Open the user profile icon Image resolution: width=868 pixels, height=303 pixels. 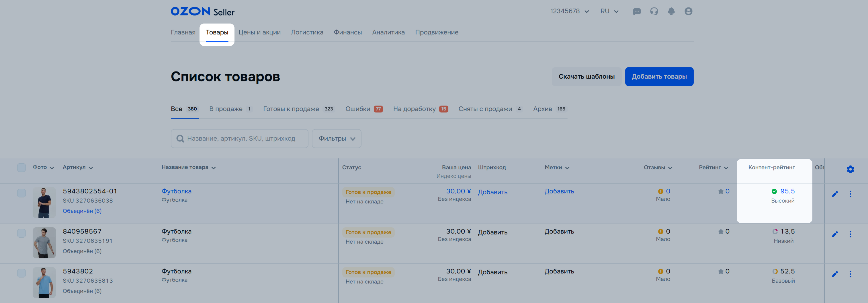tap(688, 11)
